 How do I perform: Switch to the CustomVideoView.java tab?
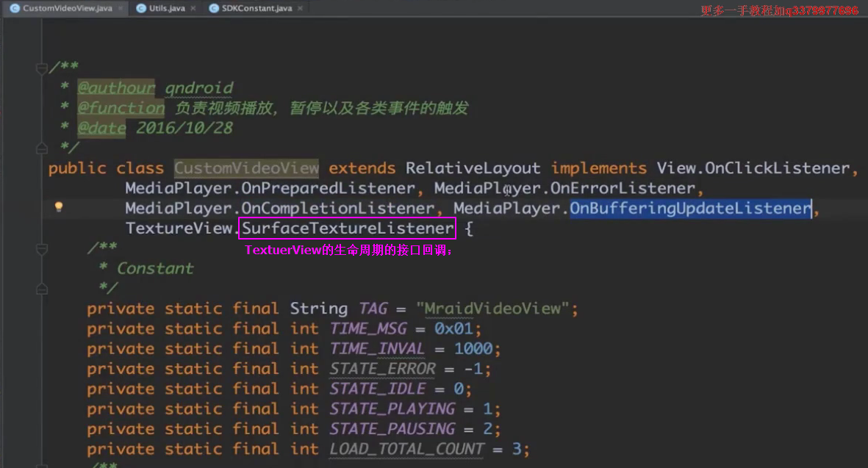(67, 8)
